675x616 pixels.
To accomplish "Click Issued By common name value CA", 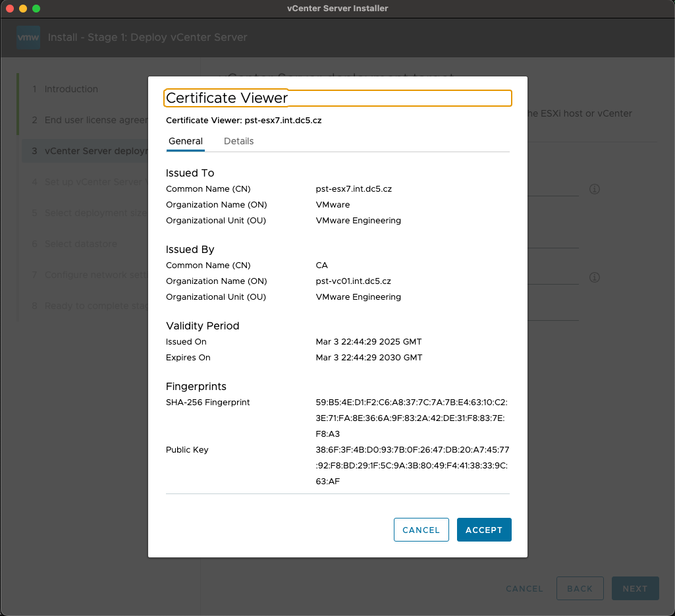I will (321, 266).
